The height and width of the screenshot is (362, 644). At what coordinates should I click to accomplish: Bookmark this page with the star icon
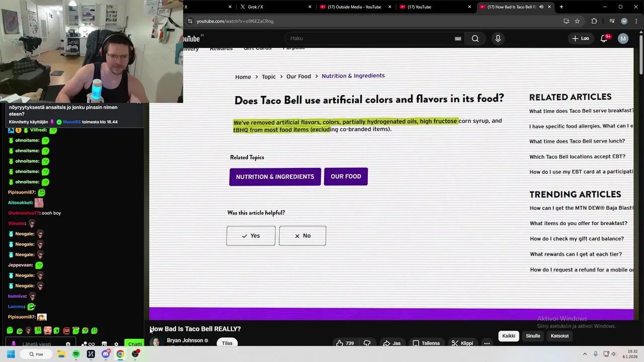click(577, 21)
